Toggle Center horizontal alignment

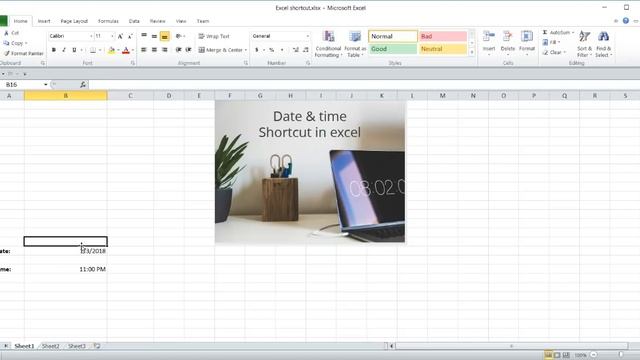154,50
